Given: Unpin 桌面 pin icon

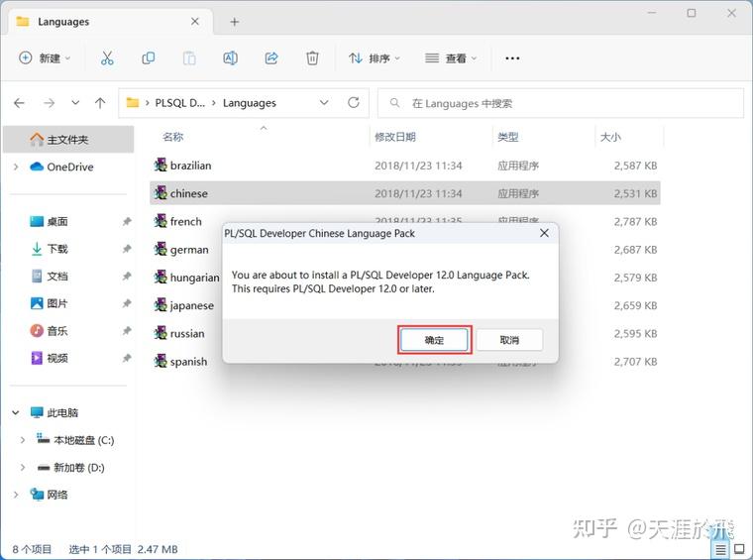Looking at the screenshot, I should (x=127, y=221).
